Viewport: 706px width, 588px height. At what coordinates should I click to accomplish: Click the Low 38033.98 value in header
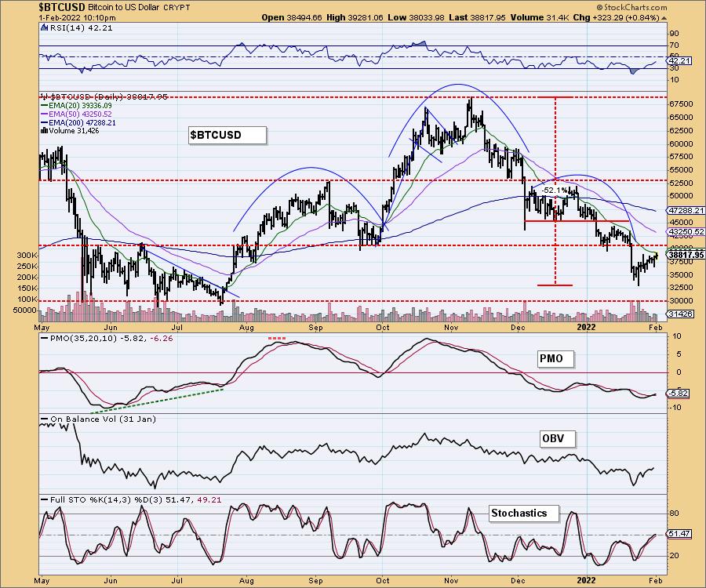click(416, 18)
